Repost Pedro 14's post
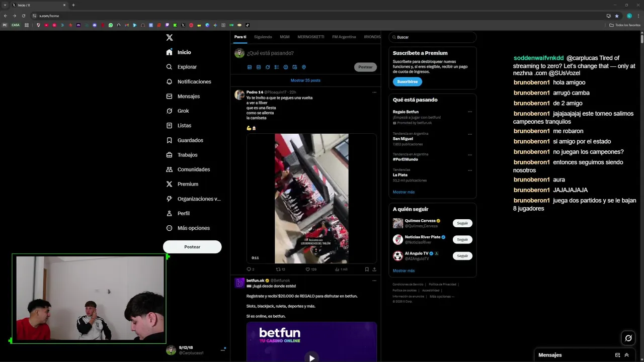Viewport: 644px width, 362px height. click(280, 269)
